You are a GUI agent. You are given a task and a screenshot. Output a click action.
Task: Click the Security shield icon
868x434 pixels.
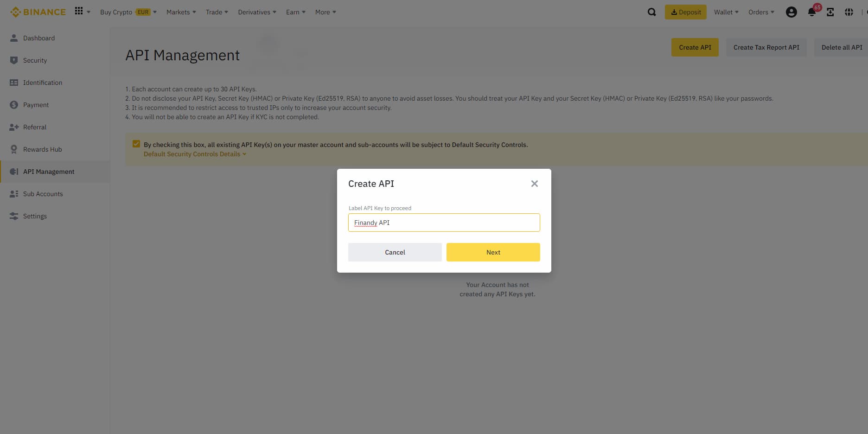pyautogui.click(x=14, y=60)
